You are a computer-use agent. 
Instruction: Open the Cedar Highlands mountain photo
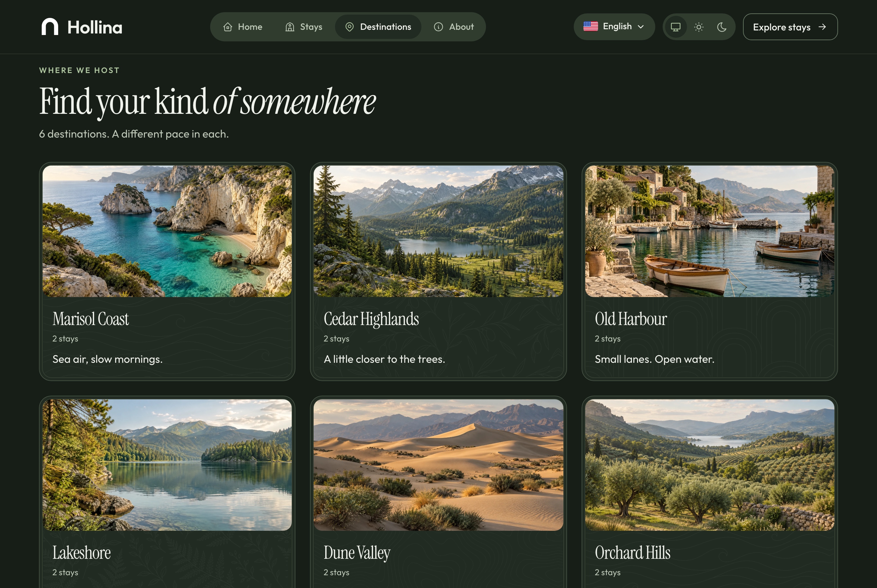pyautogui.click(x=438, y=231)
